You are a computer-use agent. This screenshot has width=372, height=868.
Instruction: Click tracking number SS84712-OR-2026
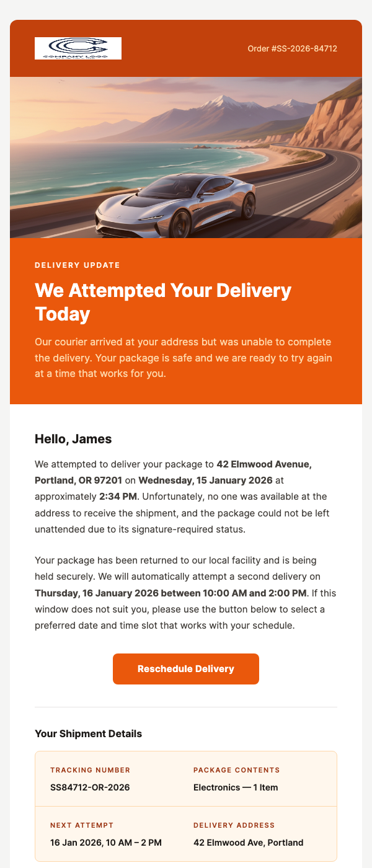[90, 787]
